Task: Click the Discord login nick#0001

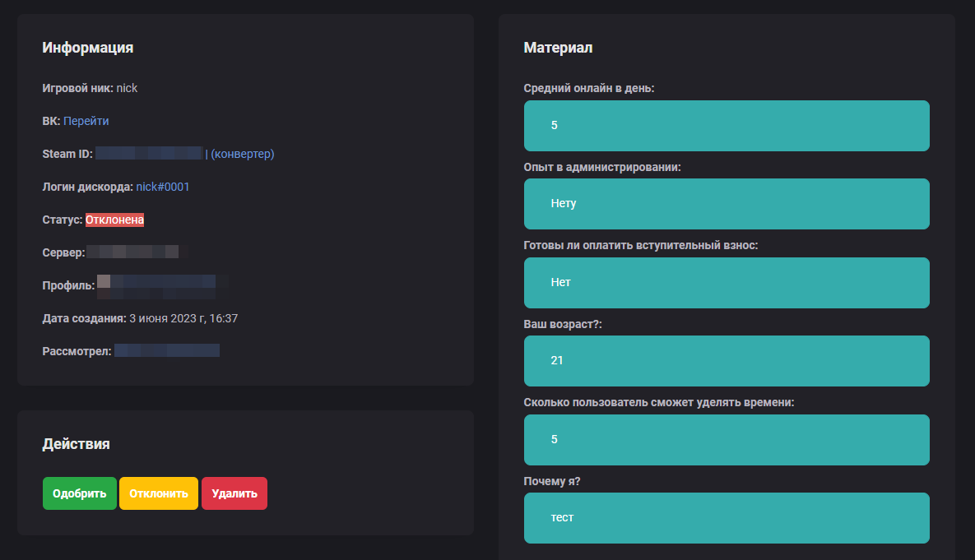Action: 163,187
